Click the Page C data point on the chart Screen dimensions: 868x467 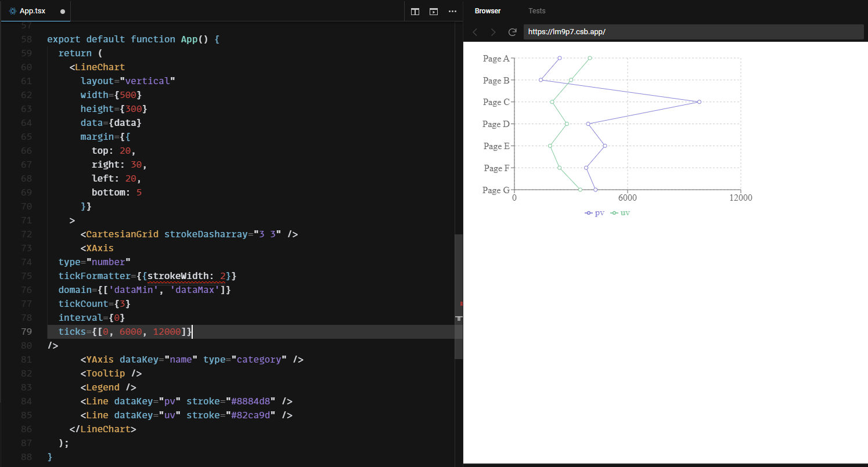(698, 102)
